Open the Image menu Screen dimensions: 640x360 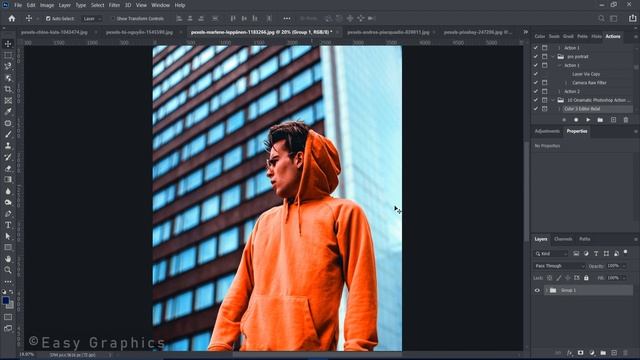47,5
